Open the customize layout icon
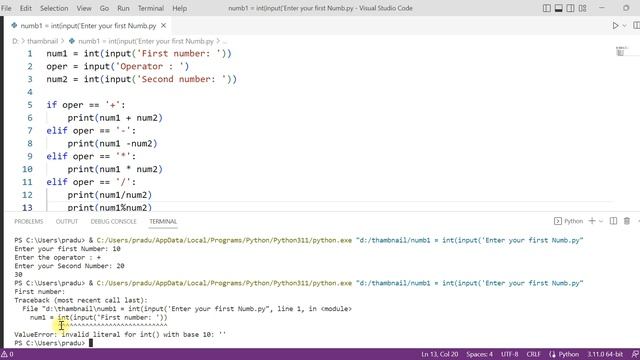 pos(582,8)
